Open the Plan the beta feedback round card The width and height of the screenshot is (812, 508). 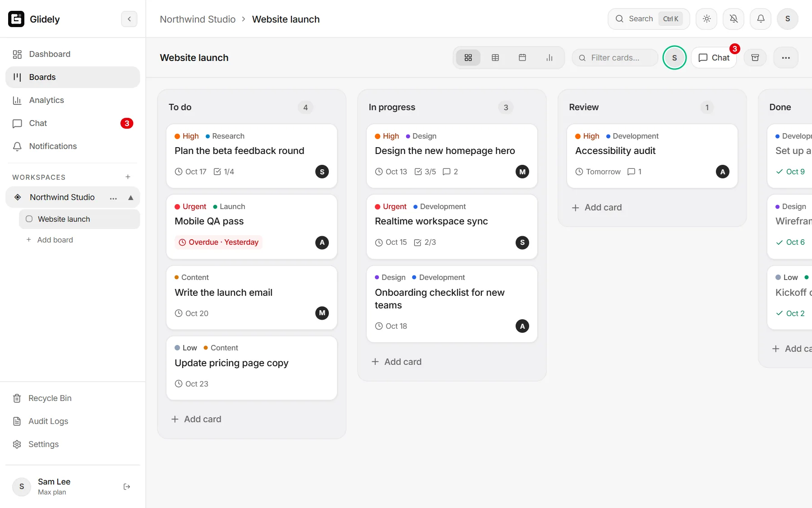pyautogui.click(x=252, y=156)
